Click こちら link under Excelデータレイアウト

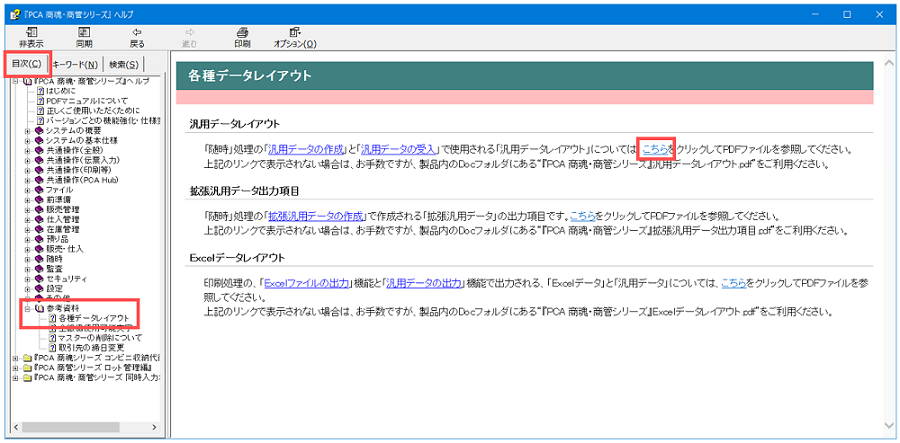tap(734, 282)
